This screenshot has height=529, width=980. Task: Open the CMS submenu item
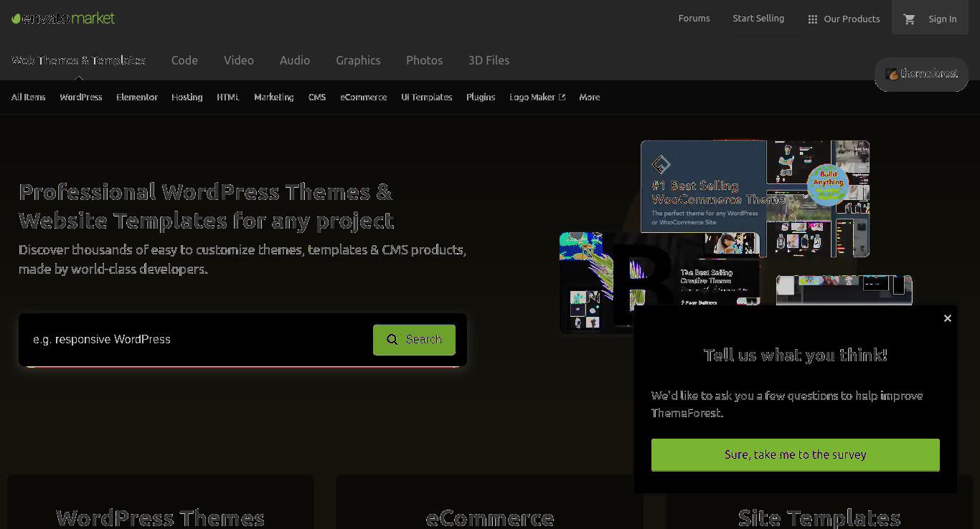point(317,97)
